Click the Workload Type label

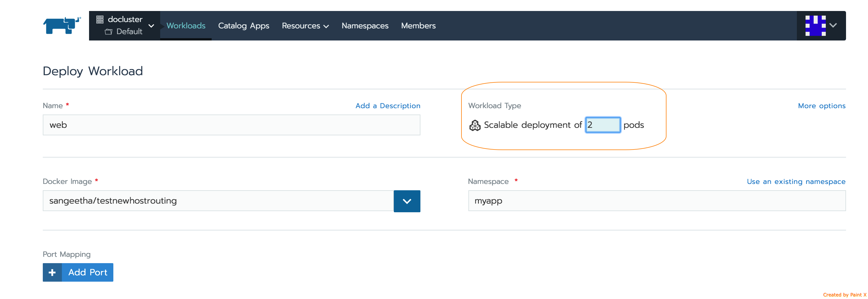[495, 106]
